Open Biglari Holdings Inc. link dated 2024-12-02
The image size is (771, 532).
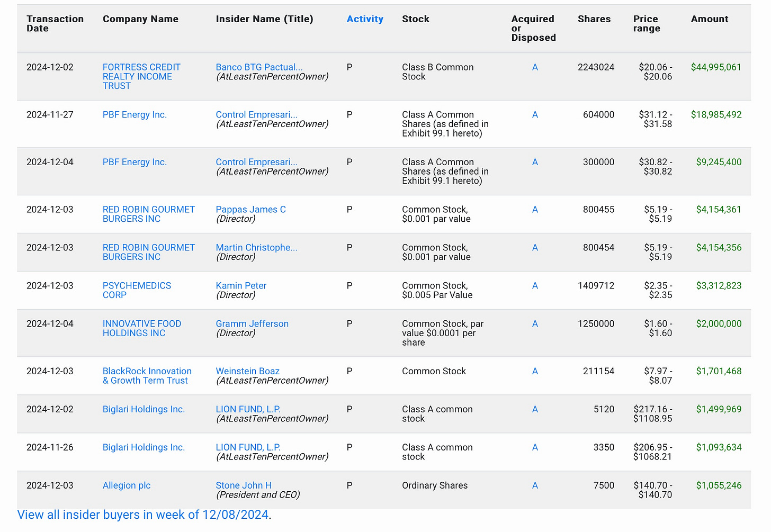[x=144, y=410]
